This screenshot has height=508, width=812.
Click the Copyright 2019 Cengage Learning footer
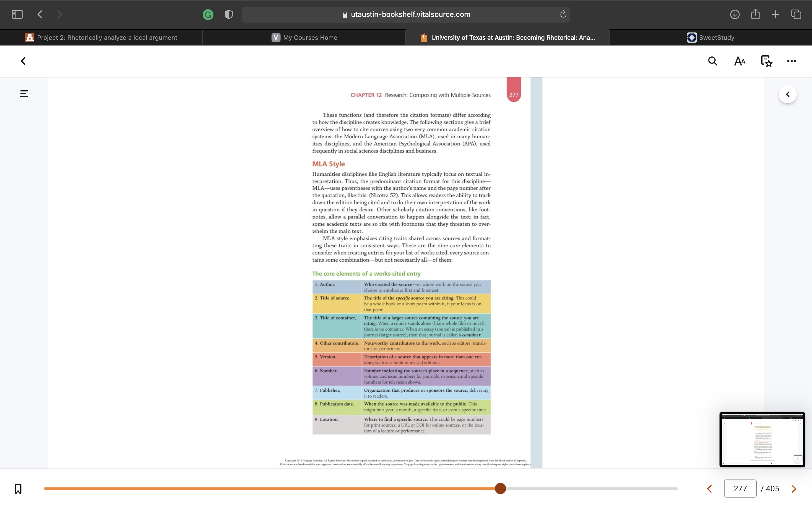tap(406, 462)
